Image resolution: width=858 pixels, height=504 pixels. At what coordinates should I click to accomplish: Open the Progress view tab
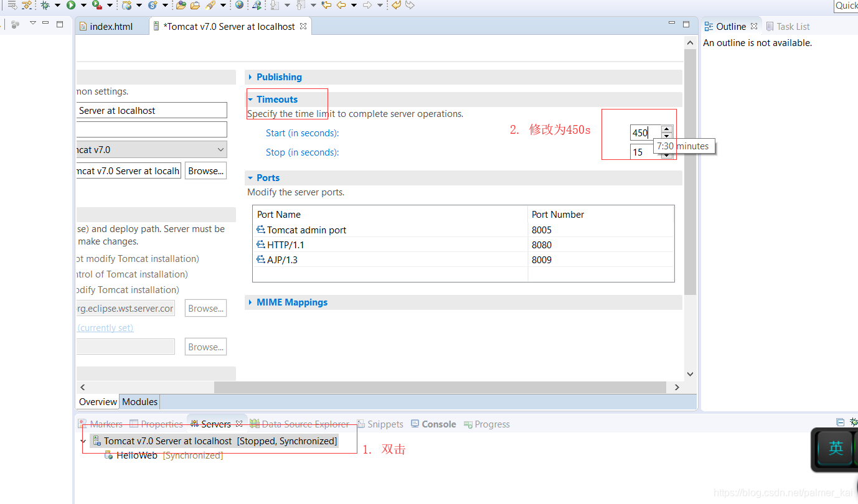click(486, 424)
